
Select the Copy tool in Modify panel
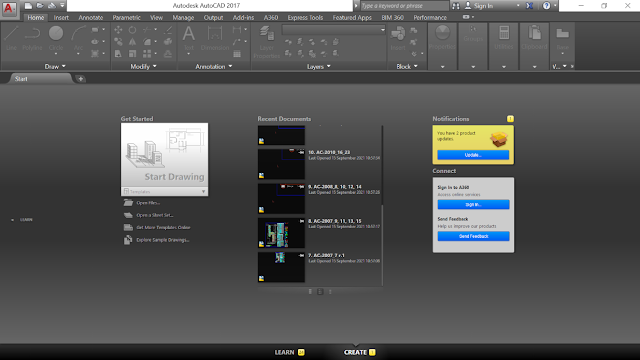pyautogui.click(x=118, y=42)
